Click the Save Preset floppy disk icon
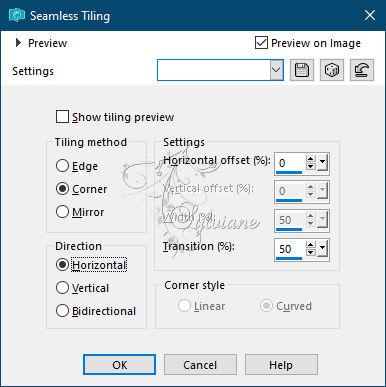 click(x=302, y=70)
